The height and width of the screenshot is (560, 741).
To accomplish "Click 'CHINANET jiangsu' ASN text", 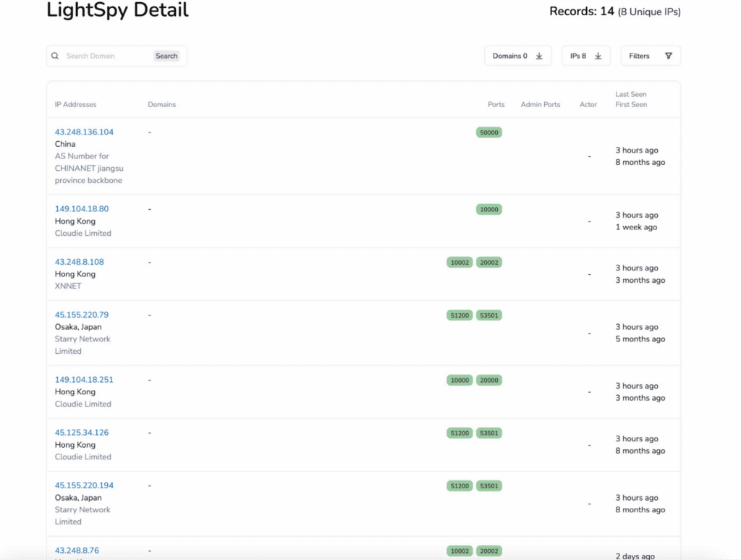I will tap(89, 169).
